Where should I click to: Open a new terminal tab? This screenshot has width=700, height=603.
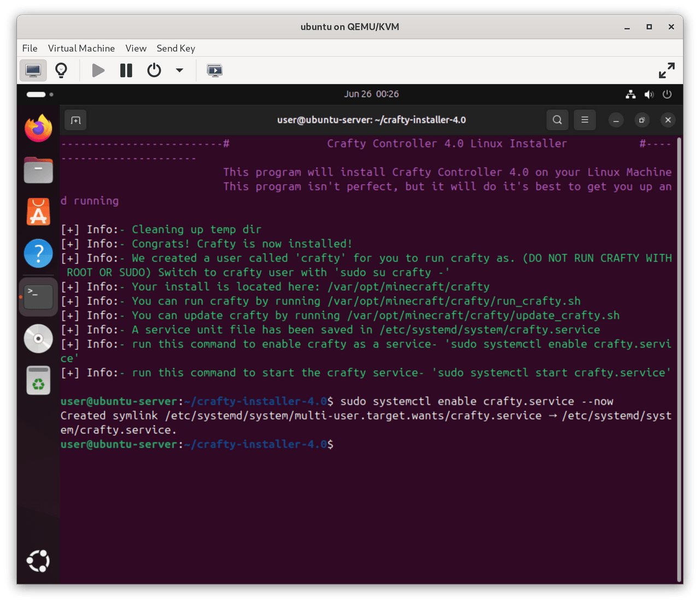point(76,120)
